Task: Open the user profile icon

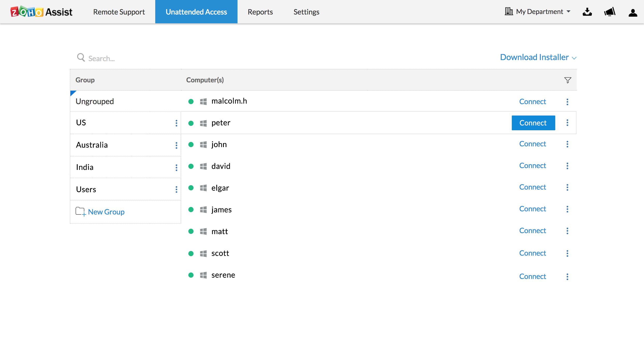Action: (633, 12)
